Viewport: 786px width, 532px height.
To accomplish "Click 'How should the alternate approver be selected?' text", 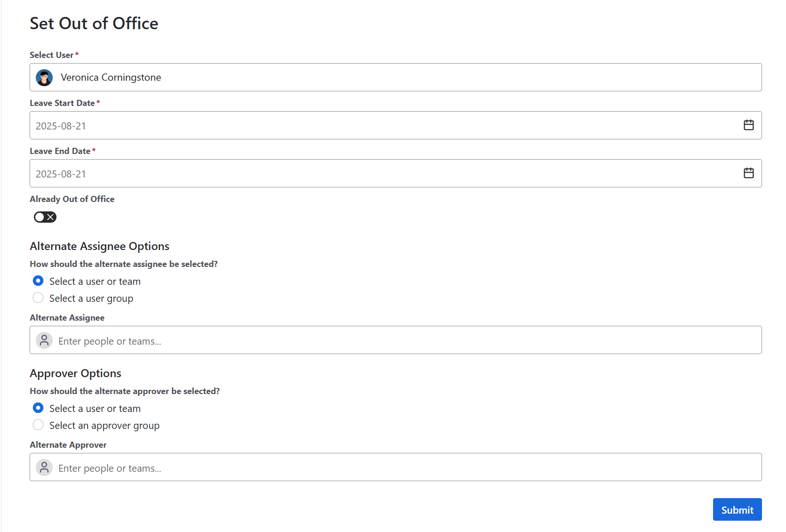I will tap(125, 391).
